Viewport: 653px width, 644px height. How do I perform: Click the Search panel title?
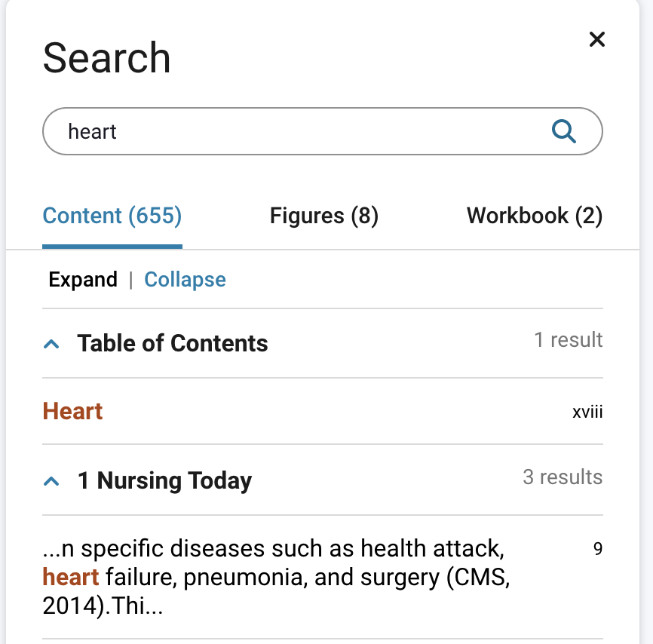[106, 59]
